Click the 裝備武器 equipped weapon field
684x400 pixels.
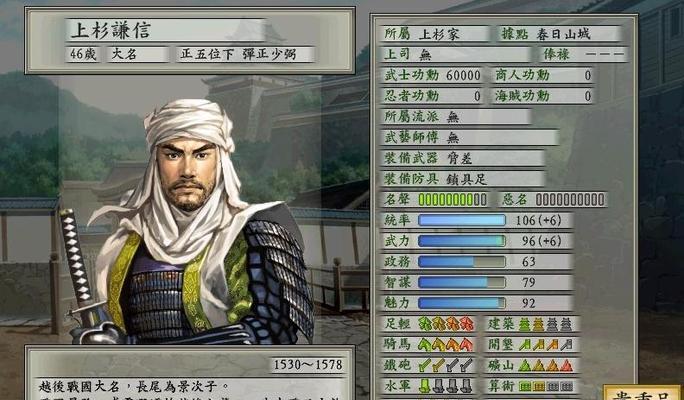(x=462, y=158)
